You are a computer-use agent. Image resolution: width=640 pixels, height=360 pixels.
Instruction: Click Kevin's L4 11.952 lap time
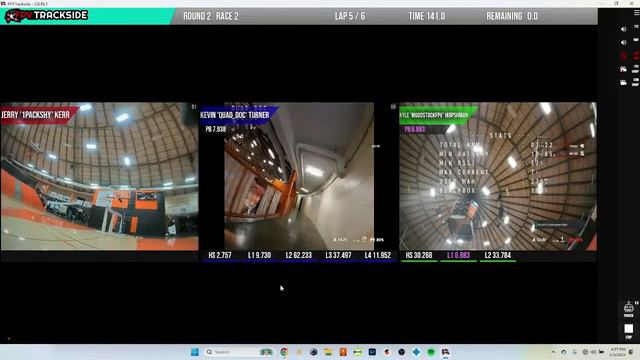pos(378,256)
